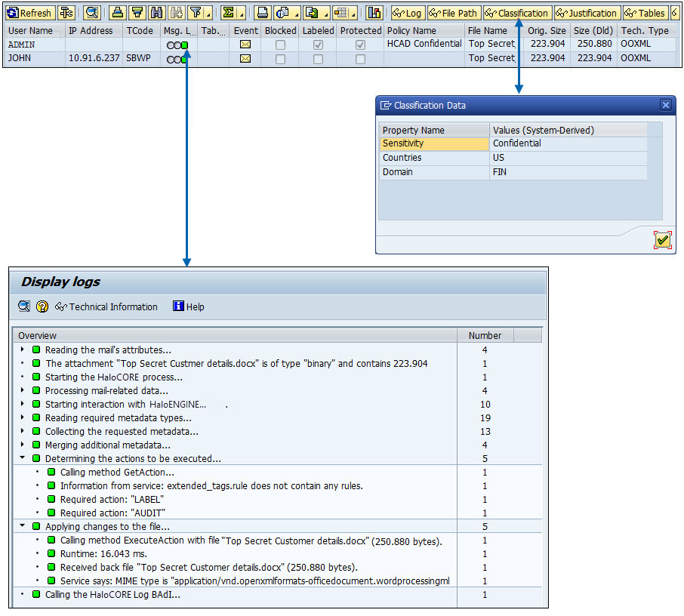Toggle the Protected checkbox for ADMIN
The image size is (684, 616).
click(360, 45)
